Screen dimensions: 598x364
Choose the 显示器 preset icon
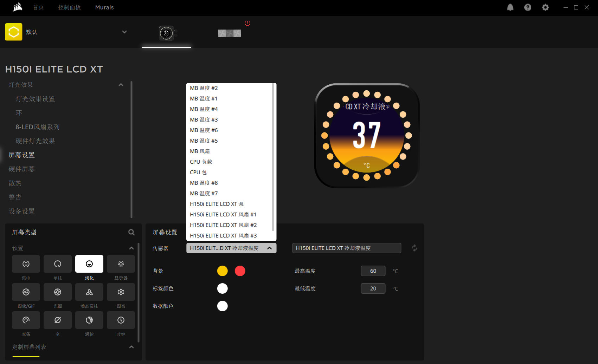click(x=121, y=264)
